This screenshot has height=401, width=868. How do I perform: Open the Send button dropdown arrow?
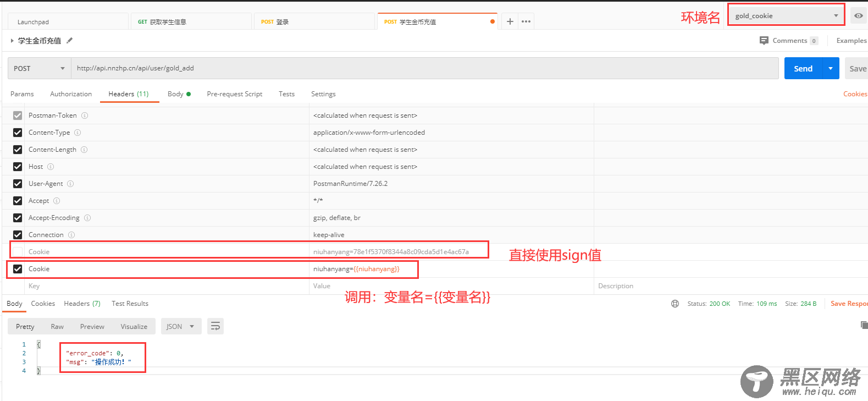(831, 68)
